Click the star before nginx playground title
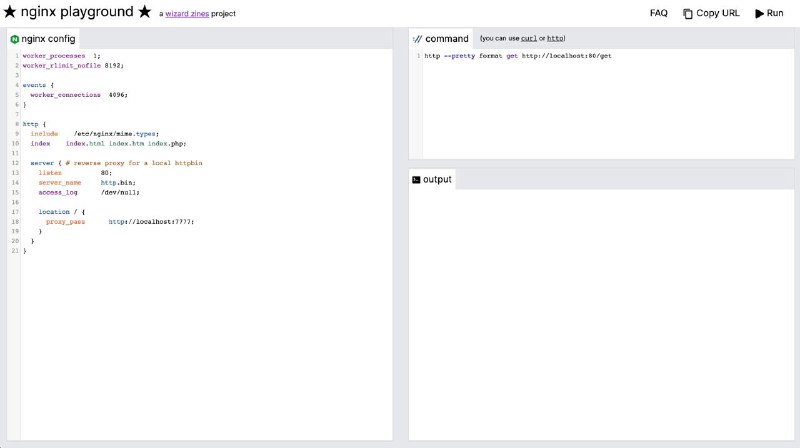 pos(10,12)
